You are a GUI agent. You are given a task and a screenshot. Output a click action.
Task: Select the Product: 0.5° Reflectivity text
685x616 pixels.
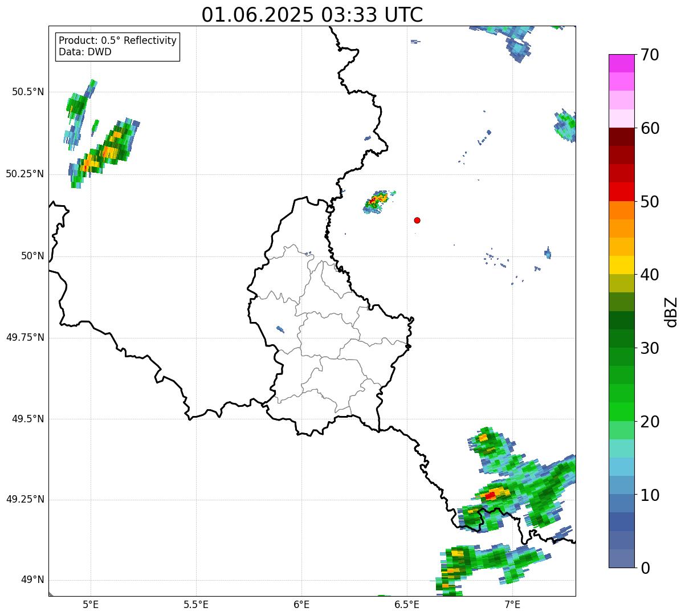tap(118, 41)
